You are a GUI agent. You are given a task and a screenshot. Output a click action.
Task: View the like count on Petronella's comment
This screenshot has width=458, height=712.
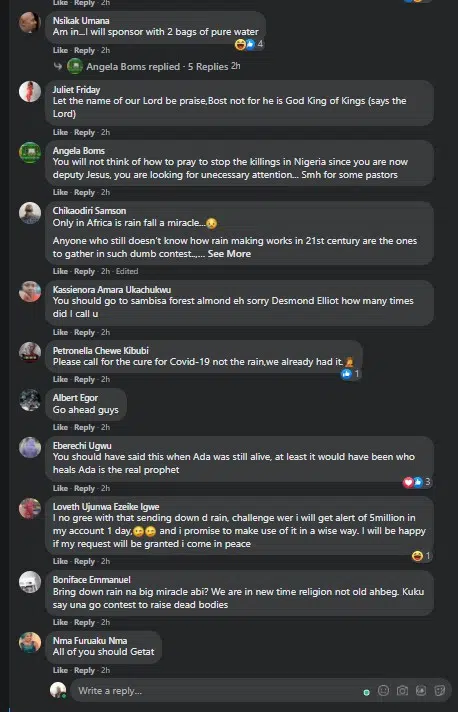351,374
